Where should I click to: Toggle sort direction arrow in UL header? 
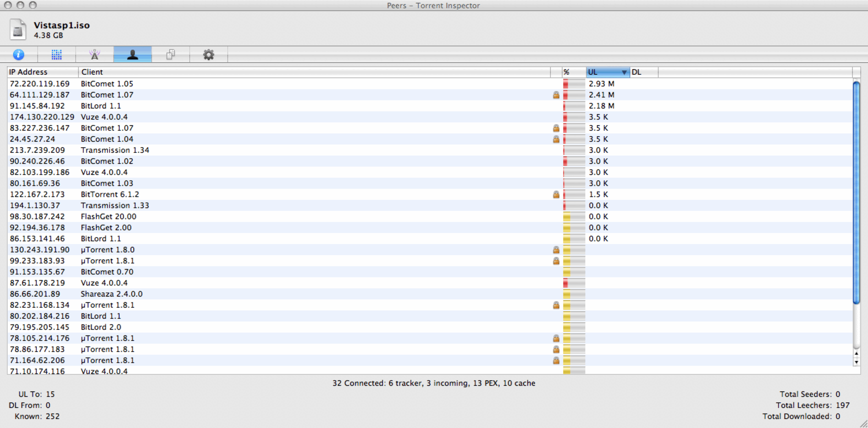624,72
